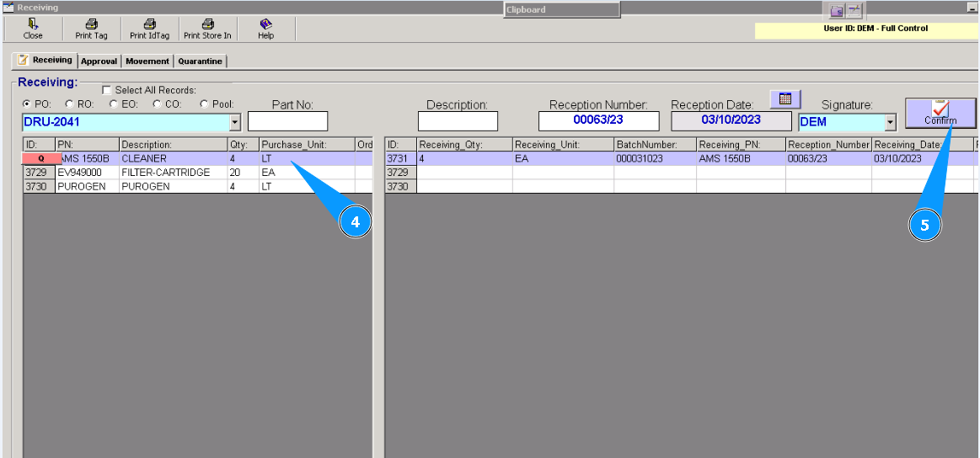The image size is (980, 458).
Task: Click the FILTER-CARTRIDGE description cell
Action: [x=173, y=173]
